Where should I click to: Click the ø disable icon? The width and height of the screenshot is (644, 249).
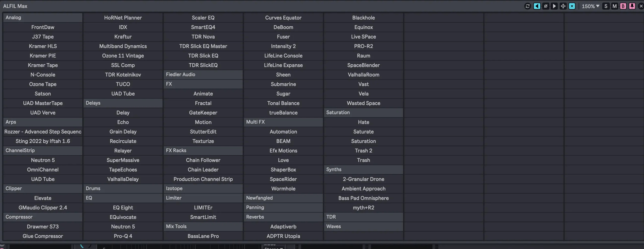point(546,6)
